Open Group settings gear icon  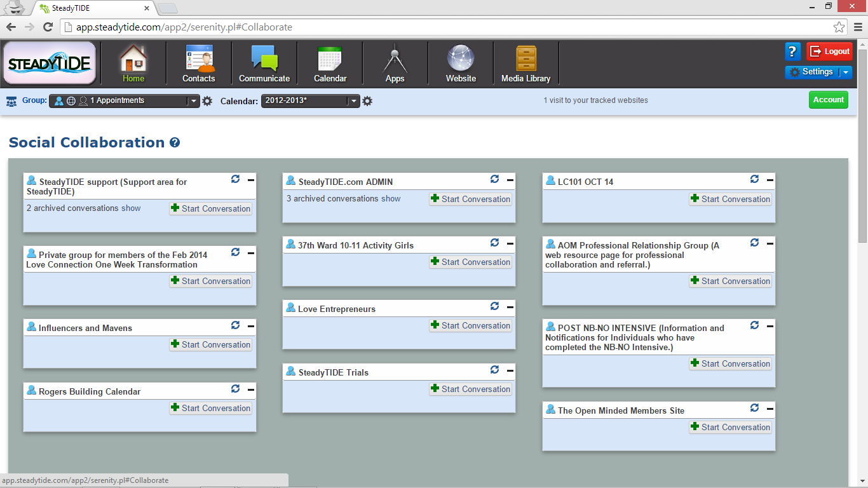pos(207,101)
